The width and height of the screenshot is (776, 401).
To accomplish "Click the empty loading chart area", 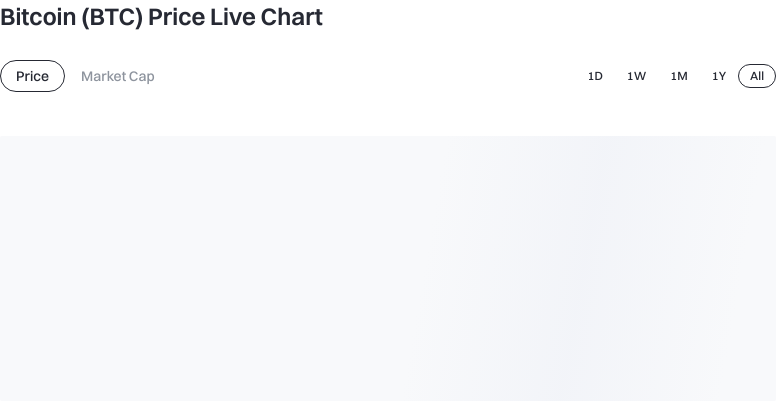I will point(388,268).
